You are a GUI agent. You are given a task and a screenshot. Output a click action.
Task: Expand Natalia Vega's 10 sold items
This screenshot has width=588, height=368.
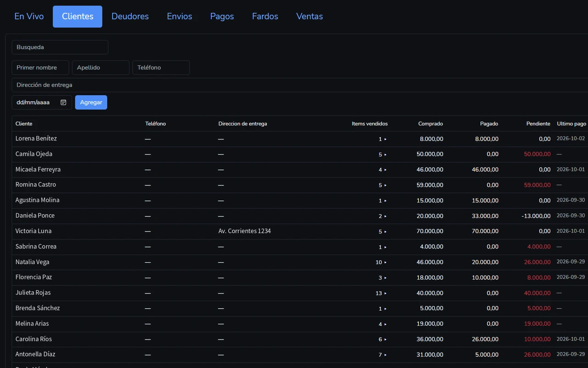(385, 262)
